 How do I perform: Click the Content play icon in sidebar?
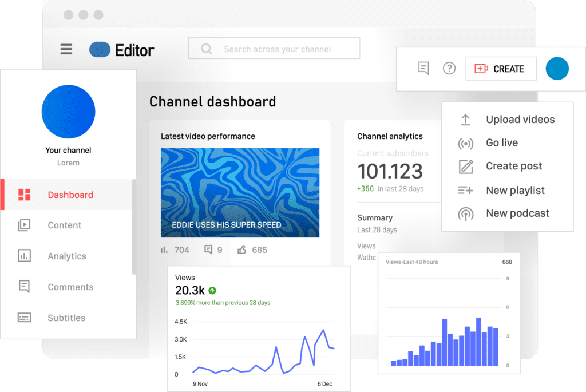[x=24, y=225]
